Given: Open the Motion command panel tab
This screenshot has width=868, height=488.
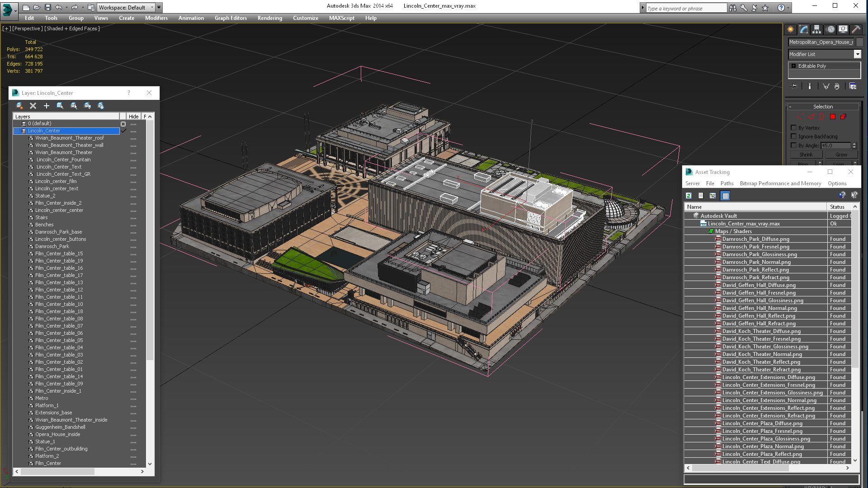Looking at the screenshot, I should [x=830, y=29].
